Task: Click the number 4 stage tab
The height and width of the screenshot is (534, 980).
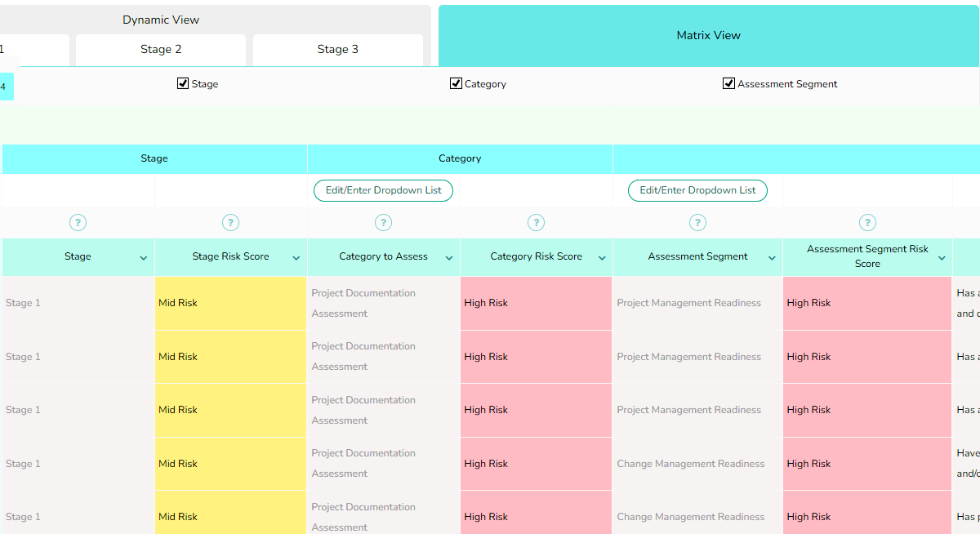Action: pyautogui.click(x=5, y=87)
